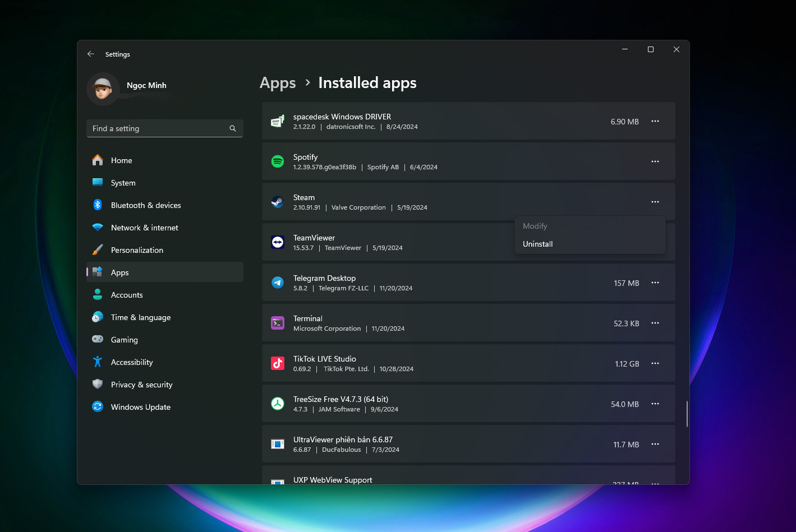Viewport: 796px width, 532px height.
Task: Click the Ngọc Minh profile avatar
Action: (103, 89)
